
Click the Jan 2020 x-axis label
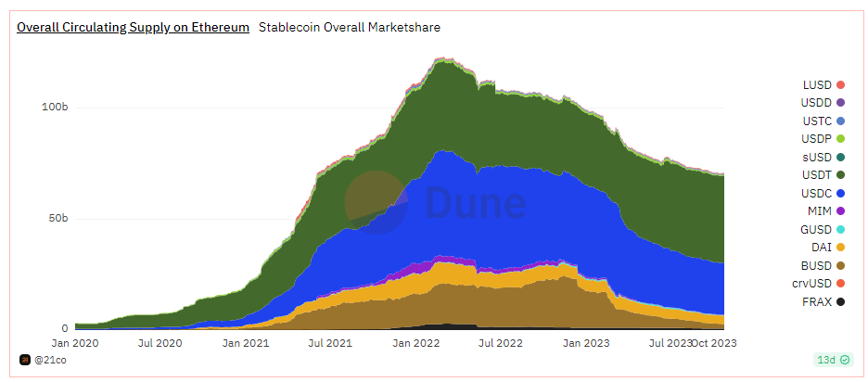75,343
